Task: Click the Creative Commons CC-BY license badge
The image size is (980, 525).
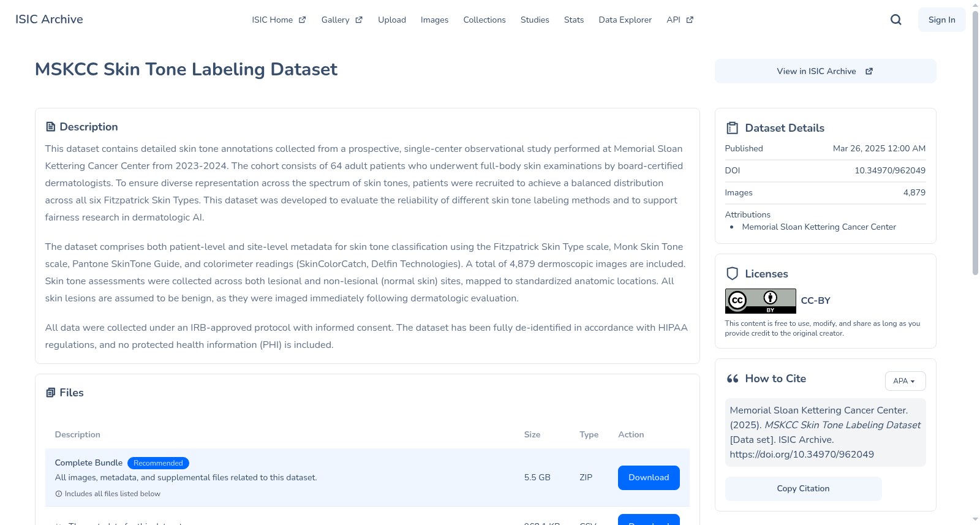Action: 761,301
